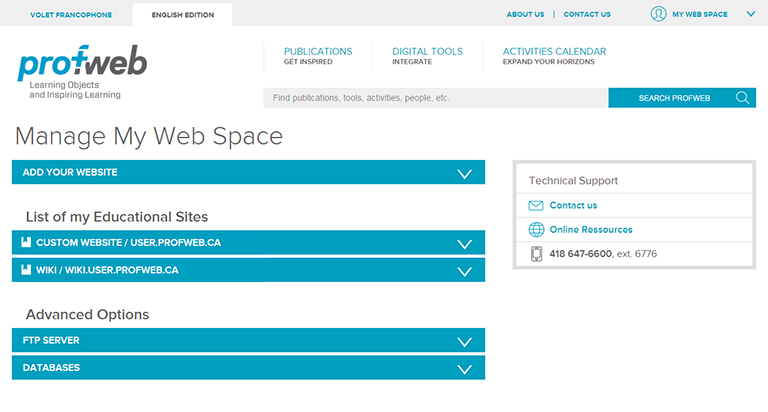
Task: Open the CUSTOM WEBSITE / USER.PROFWEB.CA panel
Action: pyautogui.click(x=248, y=242)
